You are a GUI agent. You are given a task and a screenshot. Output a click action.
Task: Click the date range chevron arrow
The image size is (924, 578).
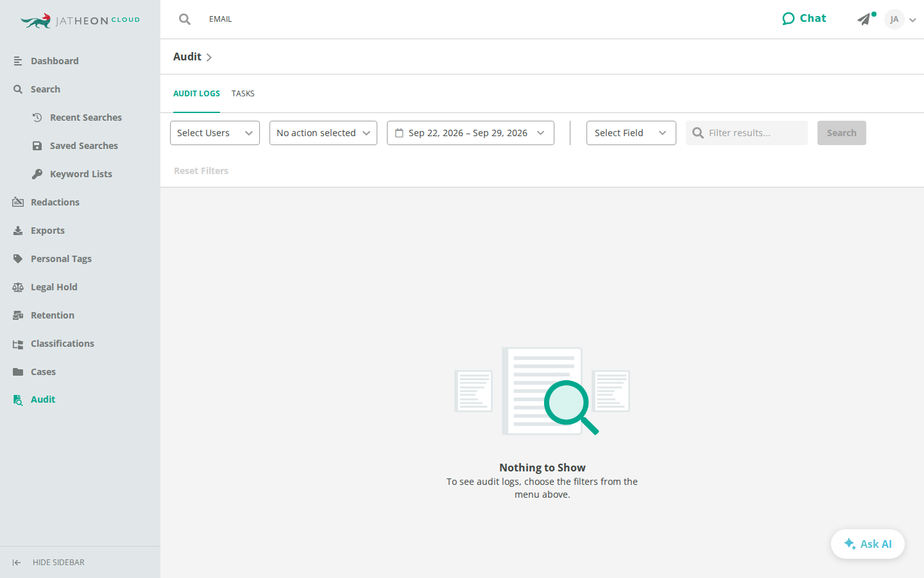541,133
